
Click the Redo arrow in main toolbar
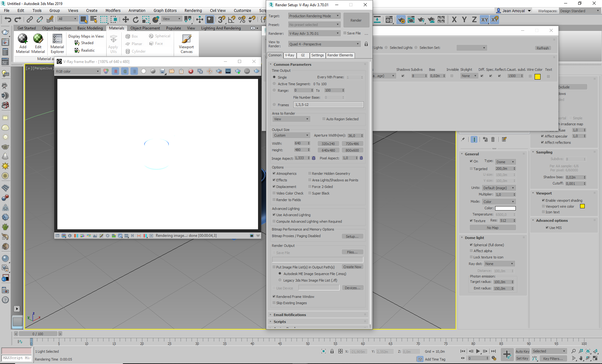click(x=18, y=20)
